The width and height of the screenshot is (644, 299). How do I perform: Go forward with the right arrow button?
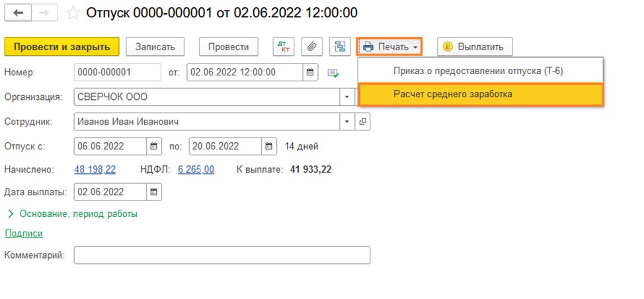point(44,13)
